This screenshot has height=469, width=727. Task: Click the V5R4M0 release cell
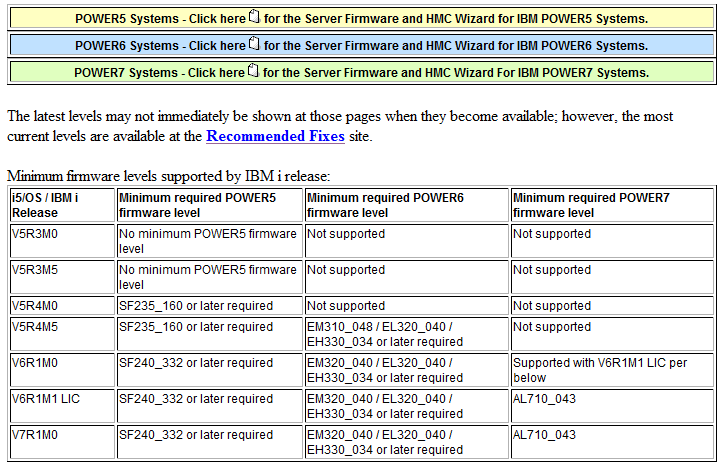(x=62, y=305)
